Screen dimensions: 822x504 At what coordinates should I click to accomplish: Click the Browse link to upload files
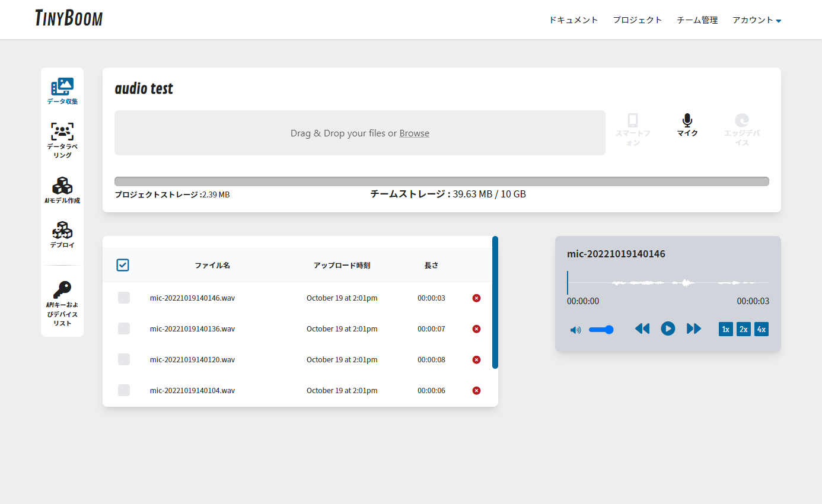[415, 133]
